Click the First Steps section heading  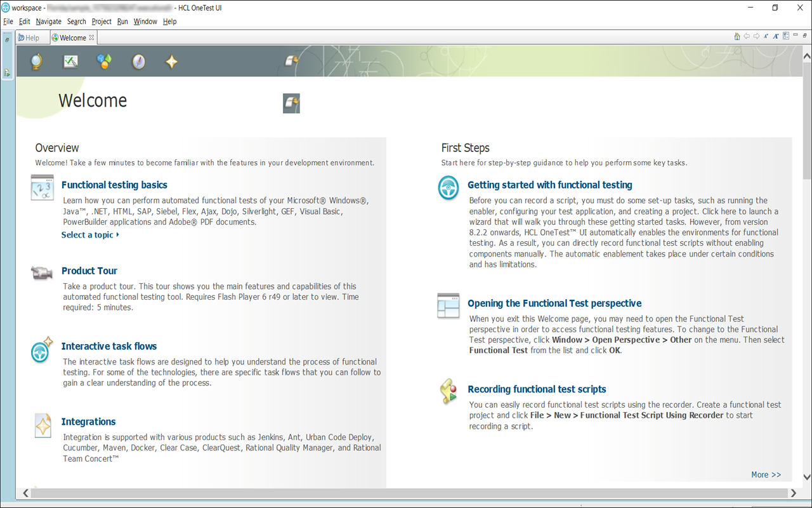pyautogui.click(x=466, y=148)
